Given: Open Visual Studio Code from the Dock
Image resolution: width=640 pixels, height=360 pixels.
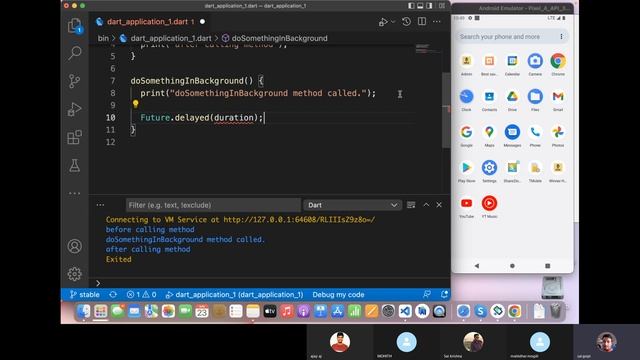Looking at the screenshot, I should click(x=405, y=311).
